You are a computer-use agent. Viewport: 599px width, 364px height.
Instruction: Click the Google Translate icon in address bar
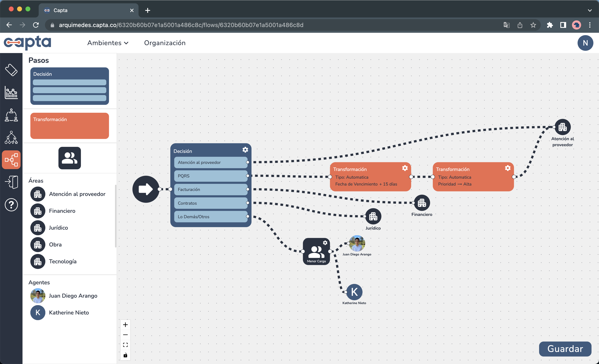point(506,25)
